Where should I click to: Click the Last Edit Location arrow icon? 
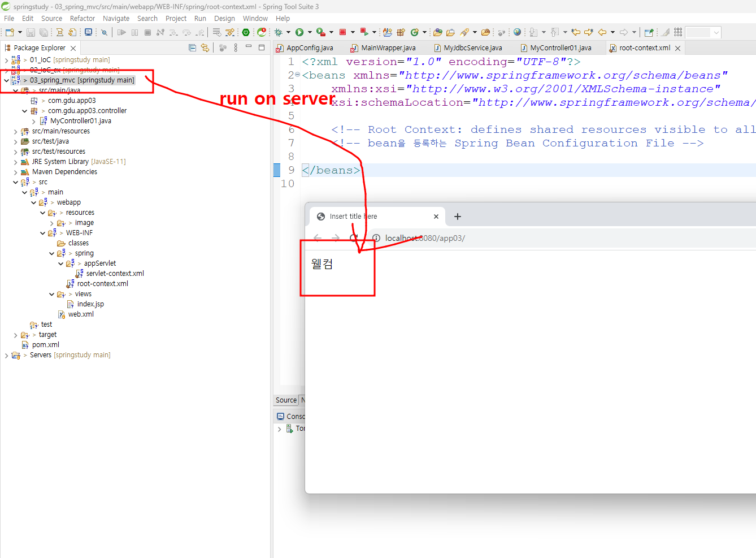[576, 32]
